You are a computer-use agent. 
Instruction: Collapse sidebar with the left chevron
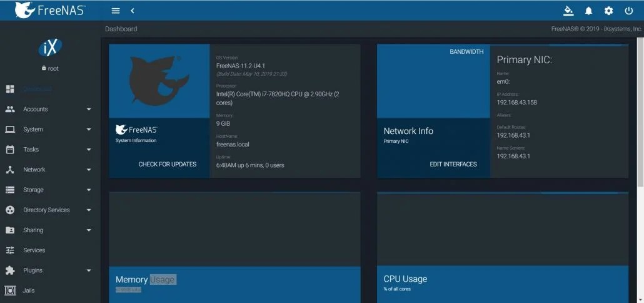tap(133, 11)
